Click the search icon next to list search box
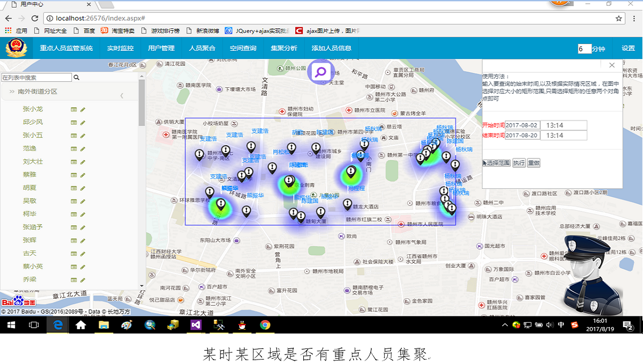 [x=76, y=78]
